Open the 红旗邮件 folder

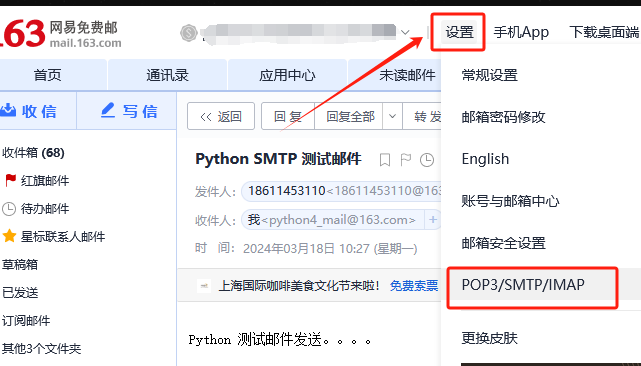pyautogui.click(x=45, y=180)
